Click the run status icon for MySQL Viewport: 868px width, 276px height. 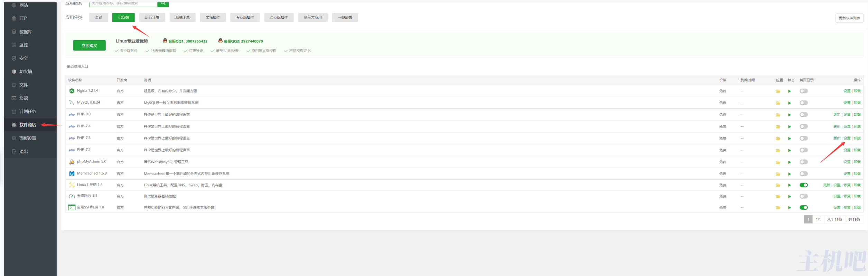click(790, 103)
